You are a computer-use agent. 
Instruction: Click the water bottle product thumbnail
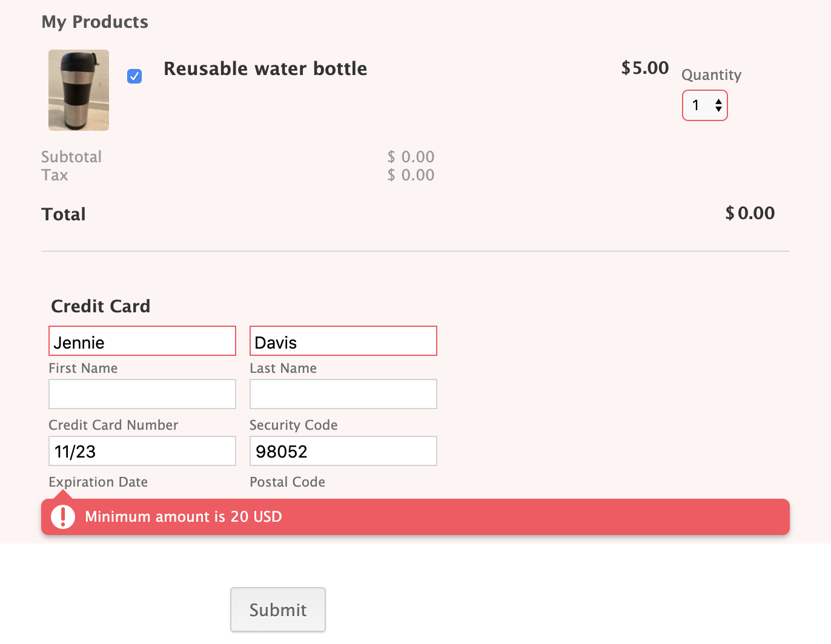coord(79,90)
